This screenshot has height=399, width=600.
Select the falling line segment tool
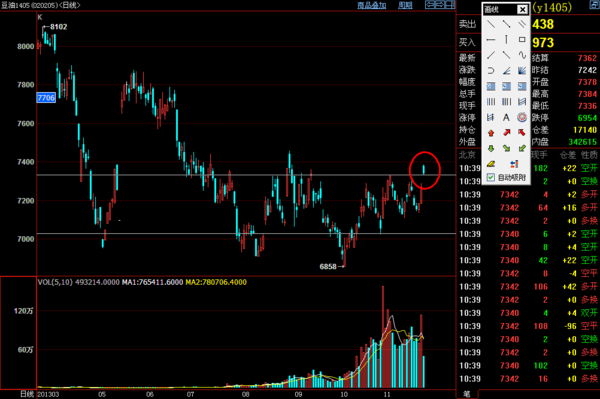tap(506, 55)
